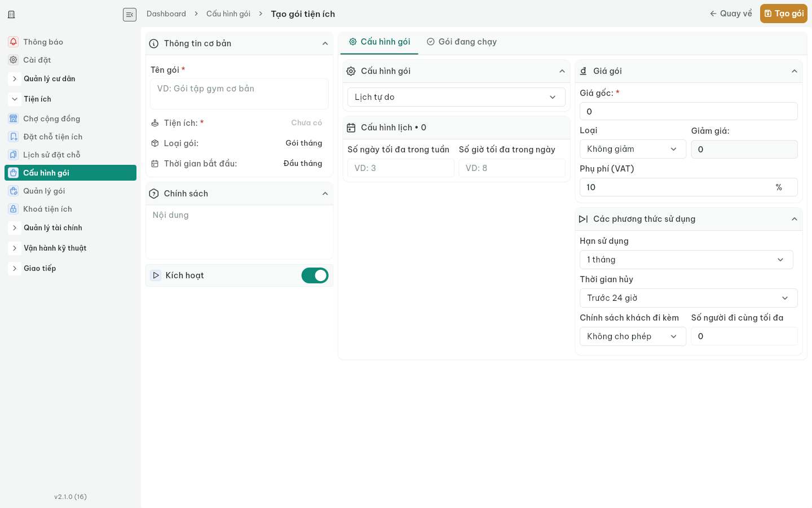
Task: Open the Lịch tự do dropdown
Action: [456, 97]
